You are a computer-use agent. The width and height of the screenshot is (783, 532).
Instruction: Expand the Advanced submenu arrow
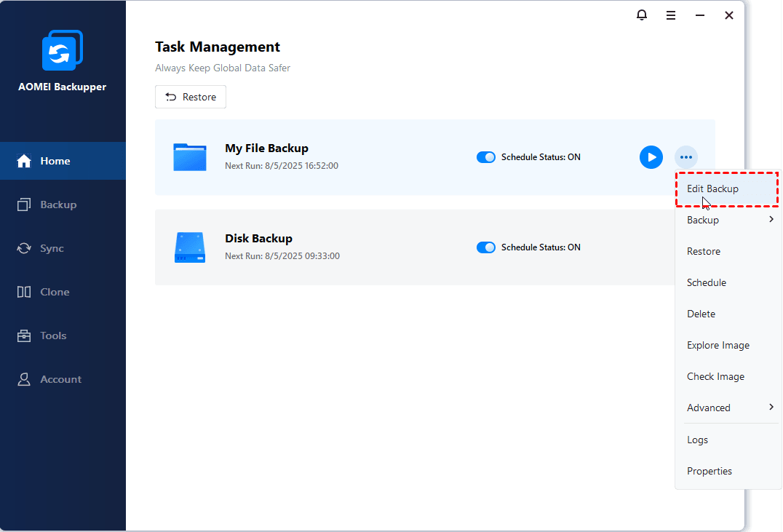tap(771, 407)
